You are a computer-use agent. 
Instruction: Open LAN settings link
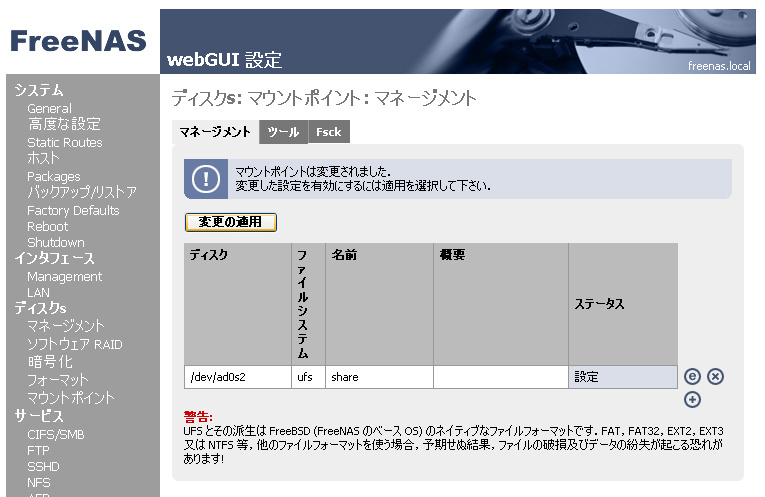coord(39,293)
